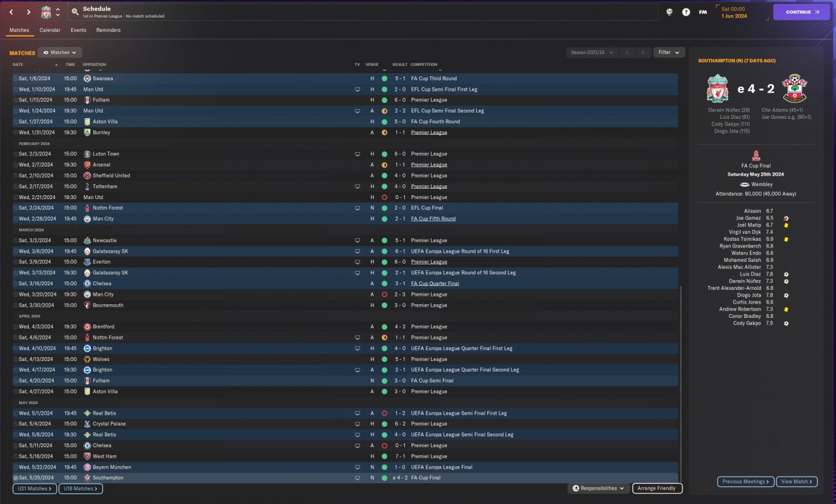Click the Arrange Friendly button
This screenshot has width=836, height=504.
pos(657,488)
